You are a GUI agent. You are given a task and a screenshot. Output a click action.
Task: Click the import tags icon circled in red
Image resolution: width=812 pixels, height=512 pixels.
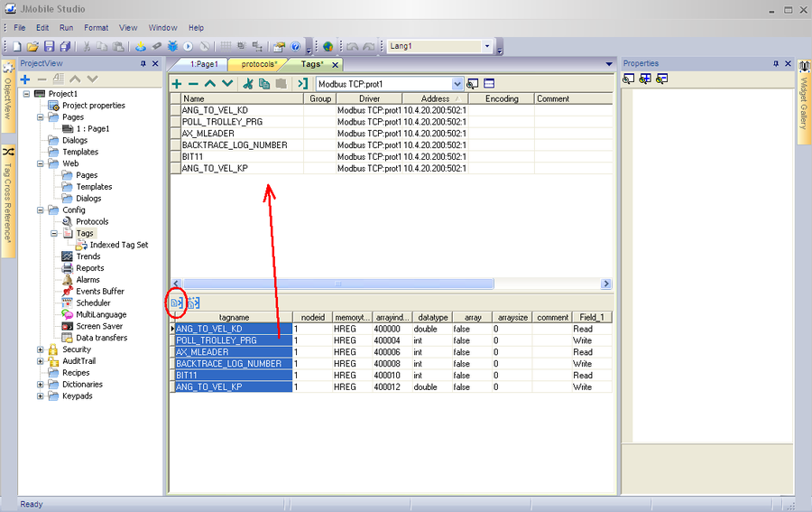coord(177,303)
